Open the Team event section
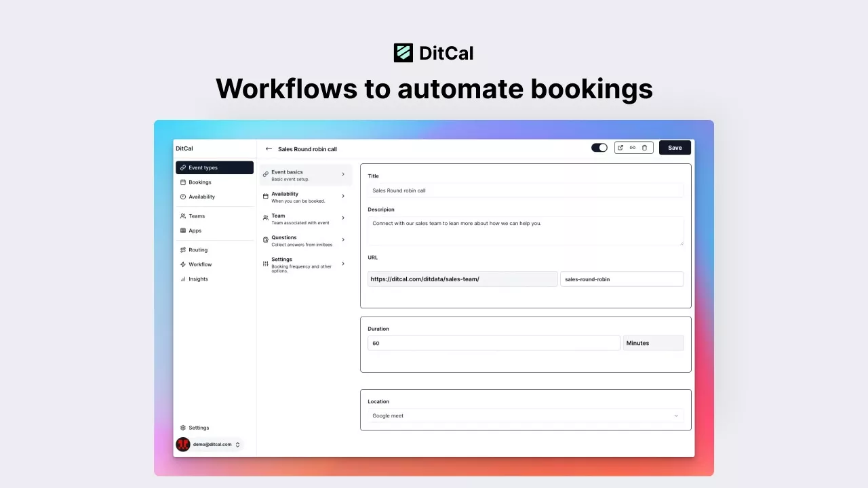 305,218
